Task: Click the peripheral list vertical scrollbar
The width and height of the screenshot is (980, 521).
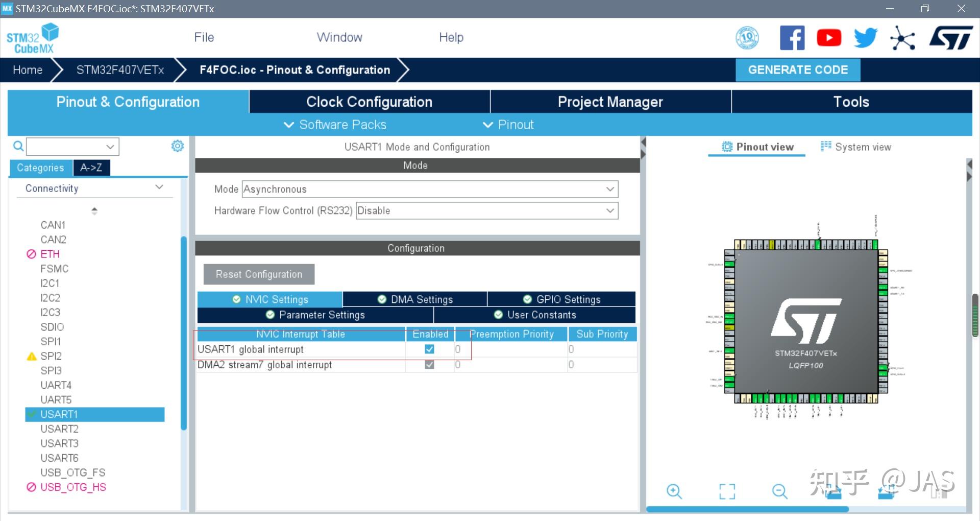Action: [184, 332]
